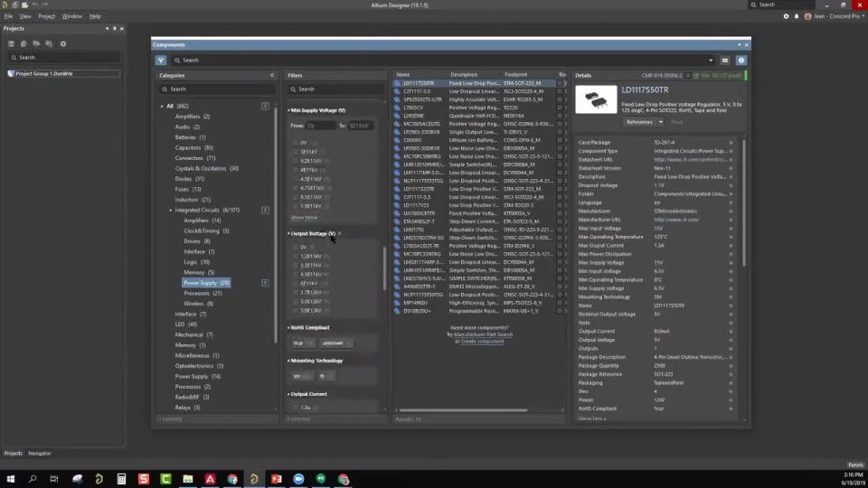The image size is (868, 488).
Task: Open the red Adobe Acrobat taskbar icon
Action: coord(210,479)
